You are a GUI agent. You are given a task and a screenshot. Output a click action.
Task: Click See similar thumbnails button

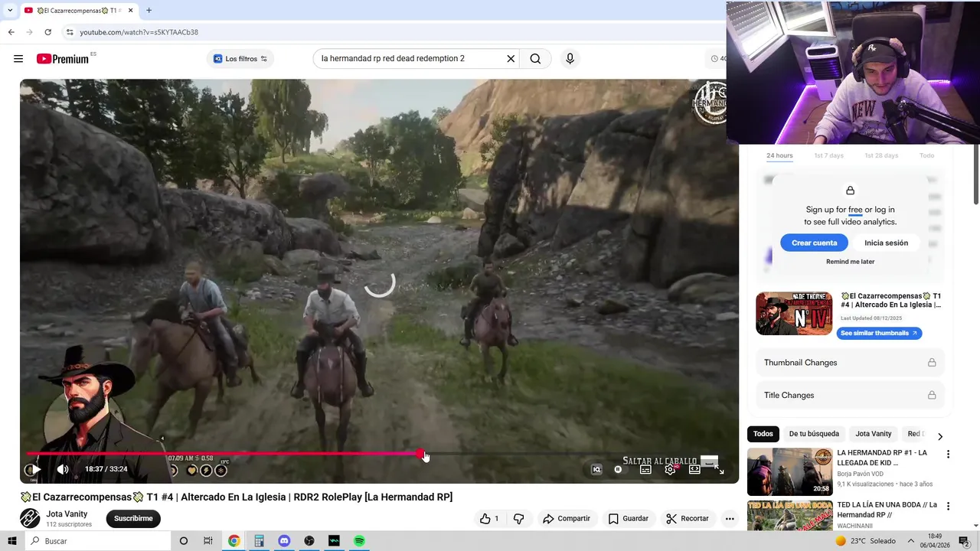880,333
